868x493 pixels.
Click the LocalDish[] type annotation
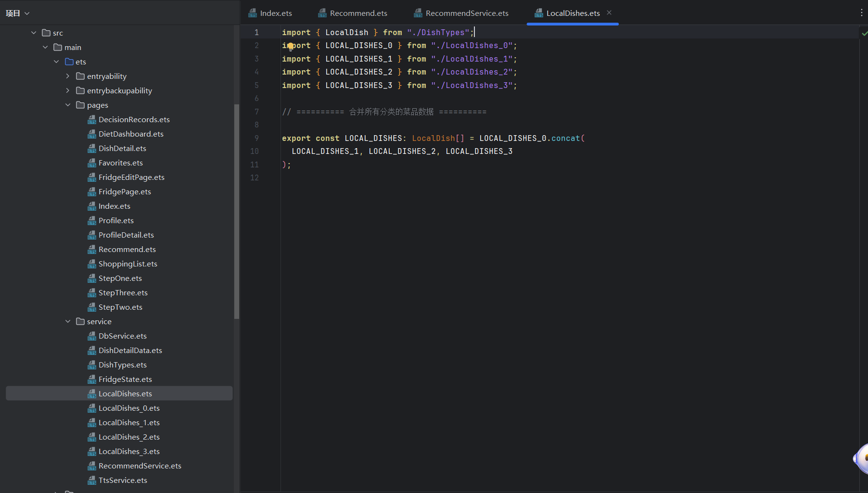438,138
